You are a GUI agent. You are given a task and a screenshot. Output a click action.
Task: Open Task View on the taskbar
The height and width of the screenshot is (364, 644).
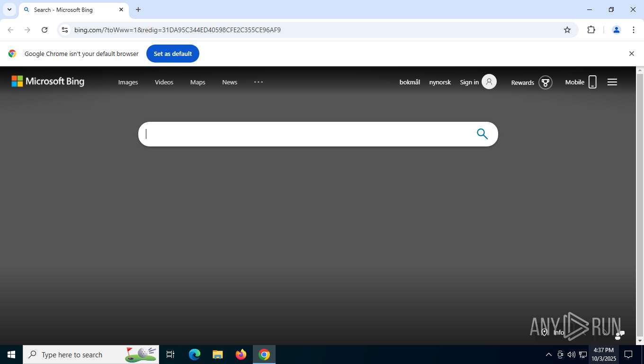[x=170, y=355]
